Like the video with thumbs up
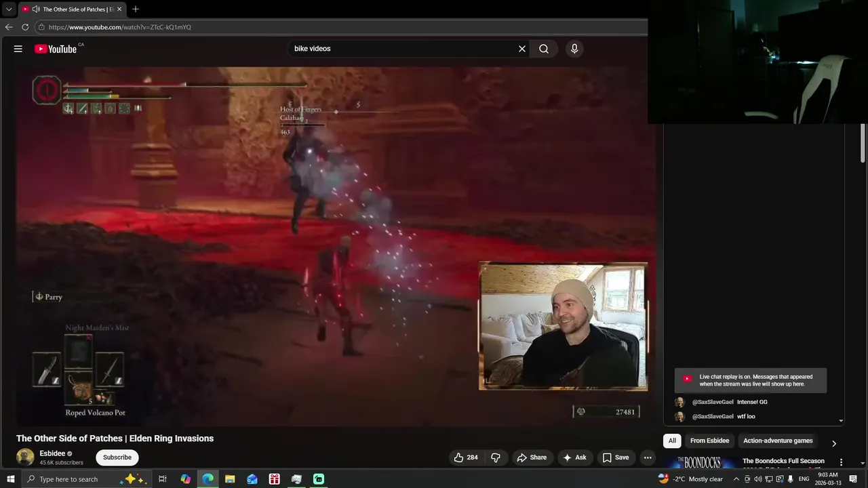 (466, 457)
